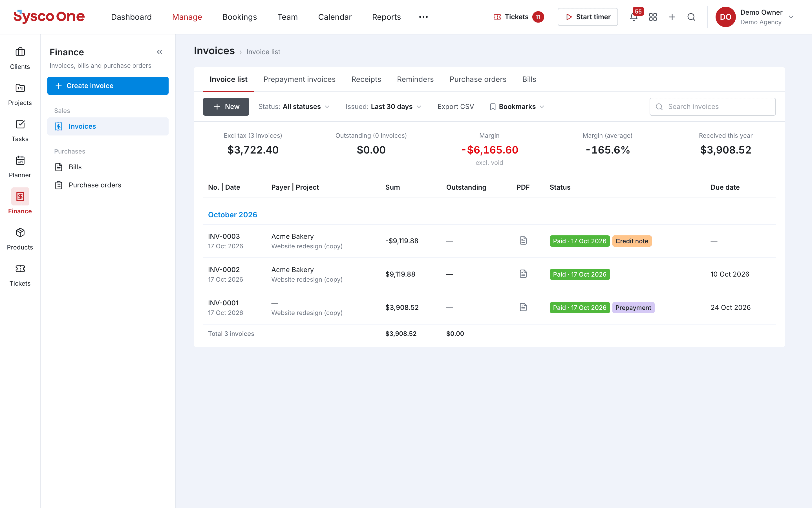Click the New invoice button
The width and height of the screenshot is (812, 508).
click(x=226, y=106)
